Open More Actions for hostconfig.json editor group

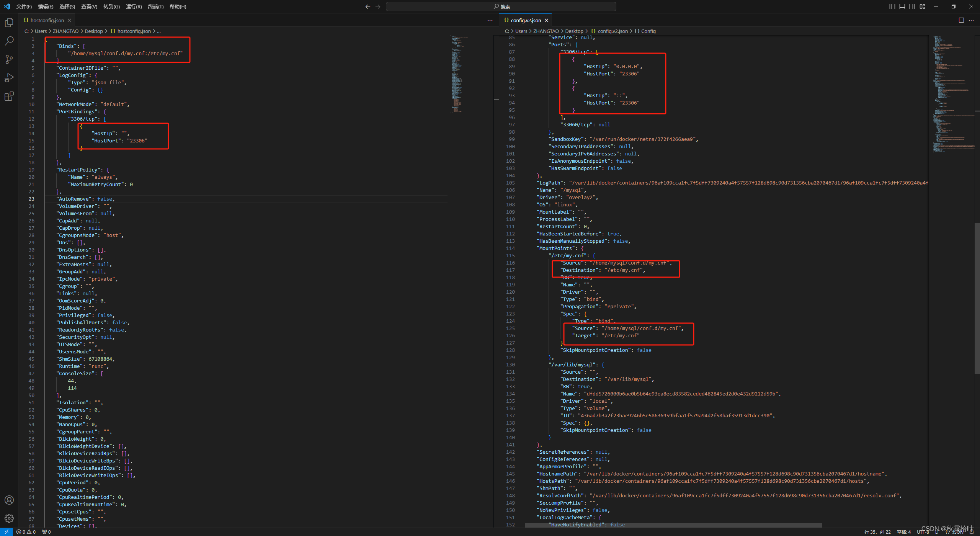(490, 20)
